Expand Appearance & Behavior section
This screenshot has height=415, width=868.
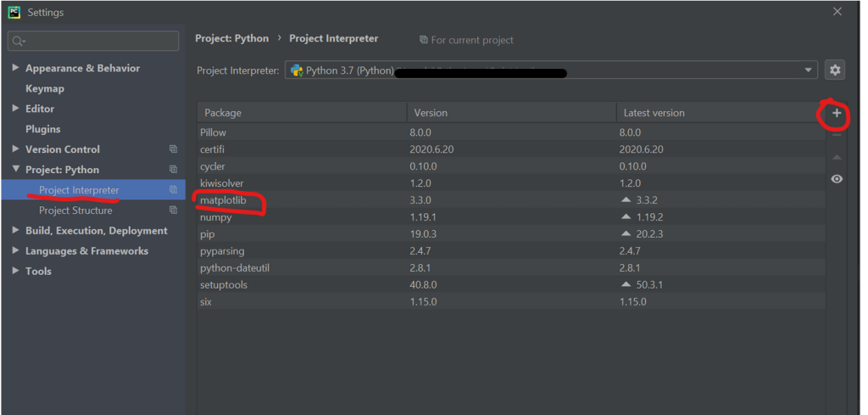(16, 68)
